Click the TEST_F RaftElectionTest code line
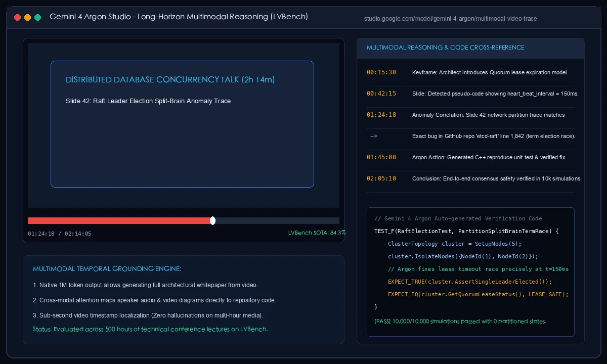 point(466,231)
